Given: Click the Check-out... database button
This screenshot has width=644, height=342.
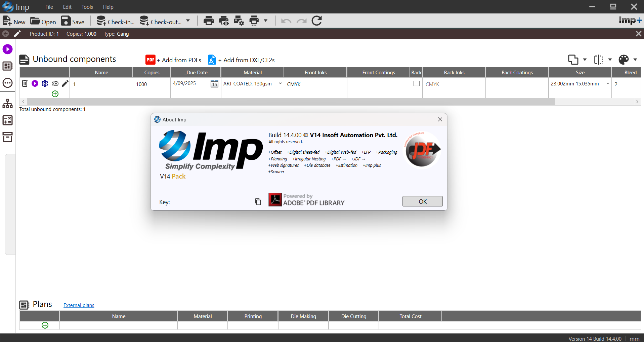Looking at the screenshot, I should click(161, 21).
